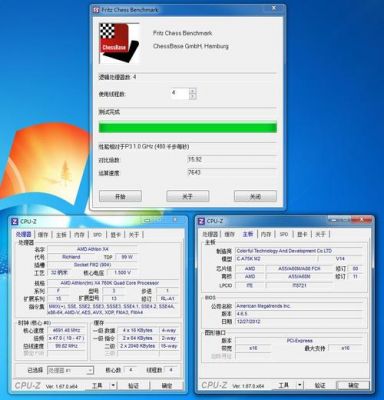Image resolution: width=384 pixels, height=400 pixels.
Task: Switch to 内存 tab in left CPU-Z
Action: coord(79,235)
